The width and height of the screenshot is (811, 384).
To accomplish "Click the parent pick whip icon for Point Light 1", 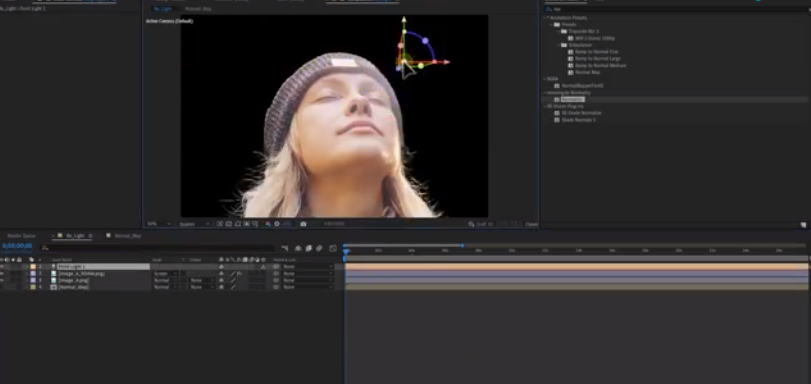I will (x=276, y=267).
